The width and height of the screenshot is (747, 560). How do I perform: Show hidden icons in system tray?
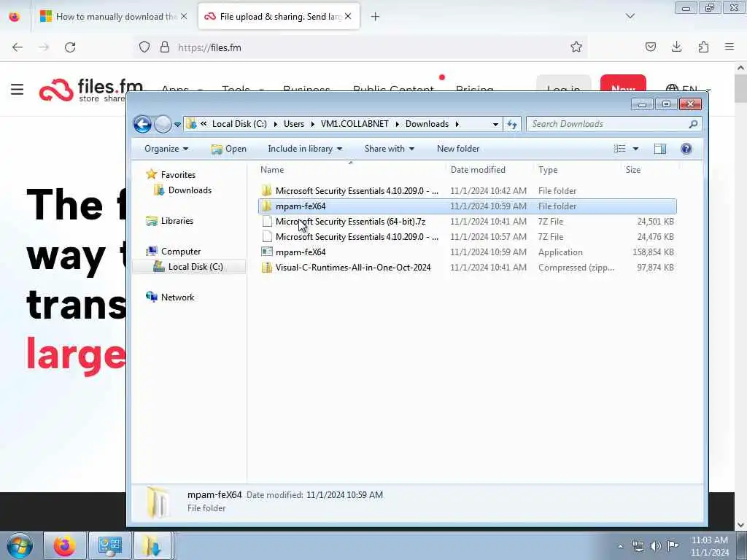pyautogui.click(x=620, y=546)
